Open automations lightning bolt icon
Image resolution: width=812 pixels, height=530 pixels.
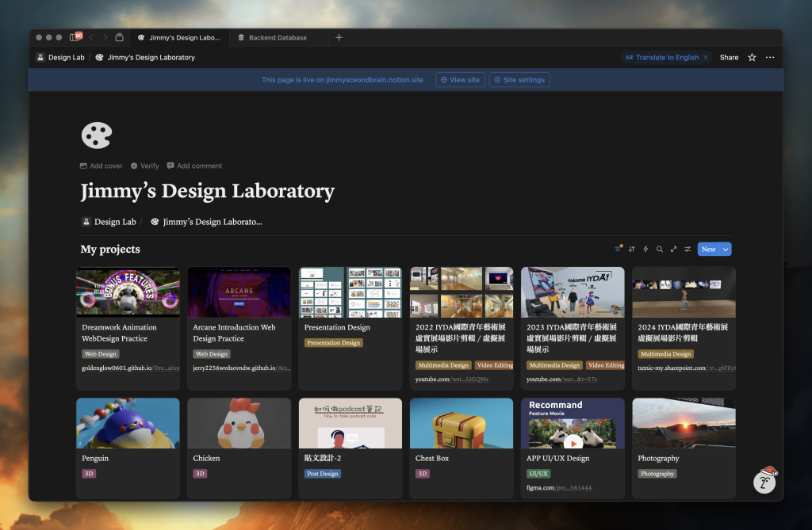click(645, 249)
